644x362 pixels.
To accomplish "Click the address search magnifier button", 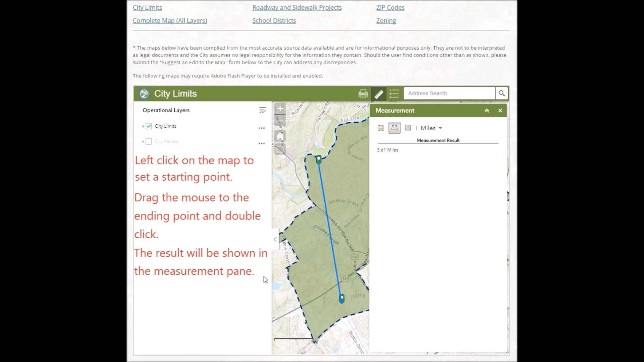I will pyautogui.click(x=501, y=93).
